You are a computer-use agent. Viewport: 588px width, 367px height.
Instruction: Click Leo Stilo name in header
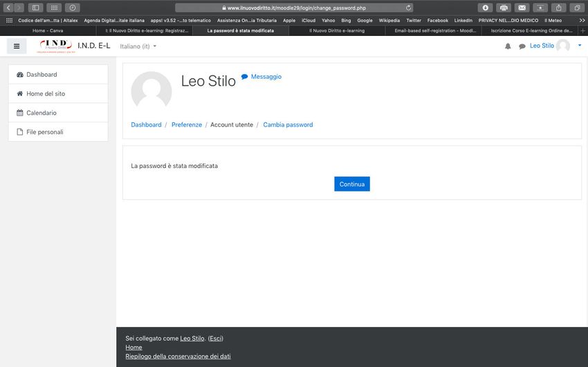[542, 46]
